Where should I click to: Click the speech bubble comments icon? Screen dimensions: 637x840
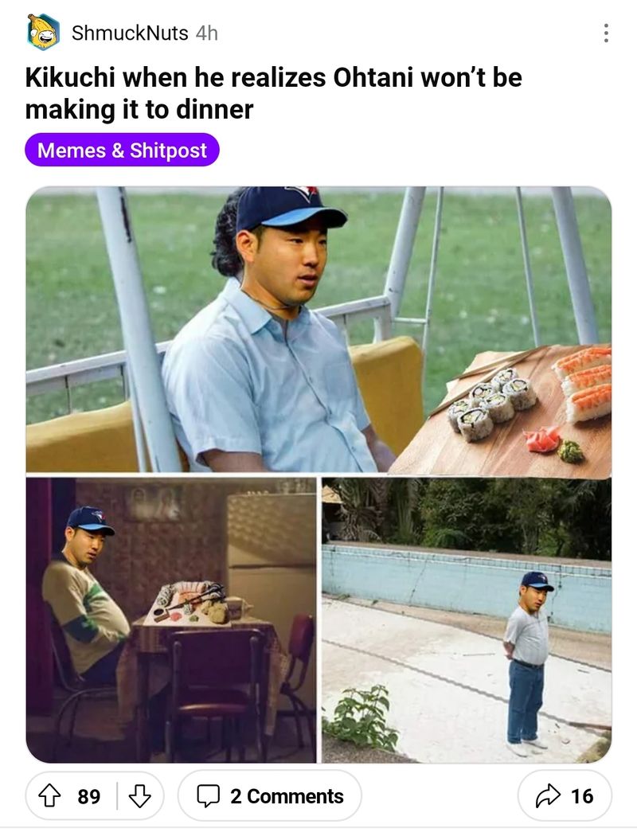pyautogui.click(x=208, y=795)
